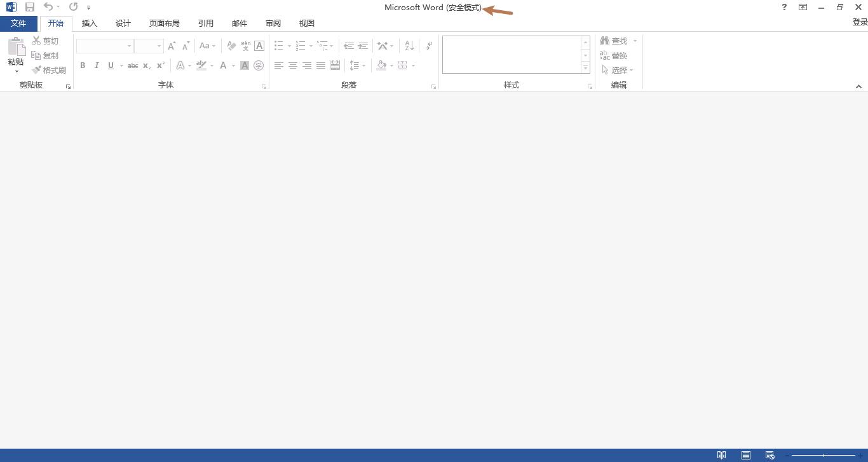Click the Ribbon Display Options icon
The width and height of the screenshot is (868, 462).
pos(803,7)
